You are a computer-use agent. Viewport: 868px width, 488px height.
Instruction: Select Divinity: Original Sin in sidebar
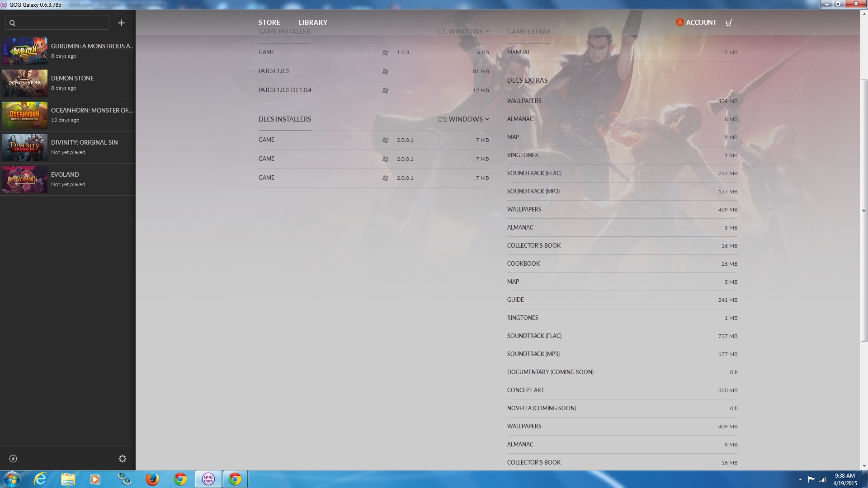click(68, 147)
